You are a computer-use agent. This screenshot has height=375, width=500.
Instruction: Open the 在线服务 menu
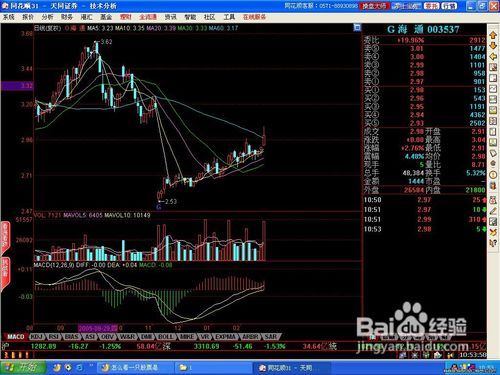(254, 17)
